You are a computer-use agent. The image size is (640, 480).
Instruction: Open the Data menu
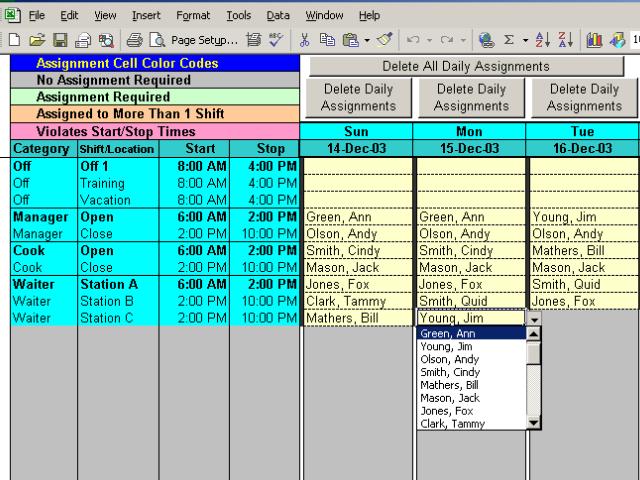(x=278, y=16)
